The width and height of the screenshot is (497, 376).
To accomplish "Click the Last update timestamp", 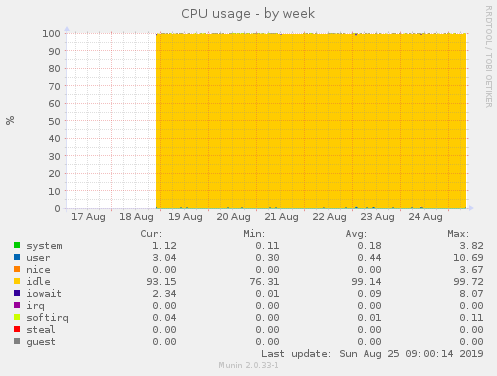I will tap(372, 354).
